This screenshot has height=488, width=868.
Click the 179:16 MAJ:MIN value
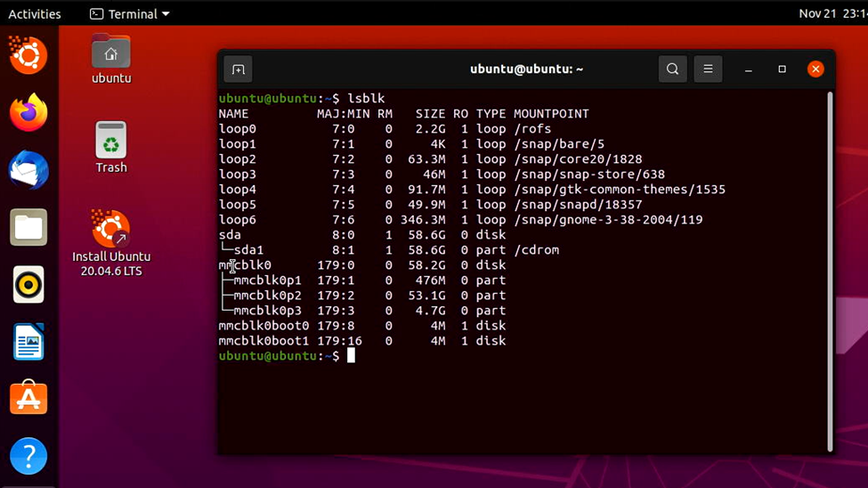339,341
